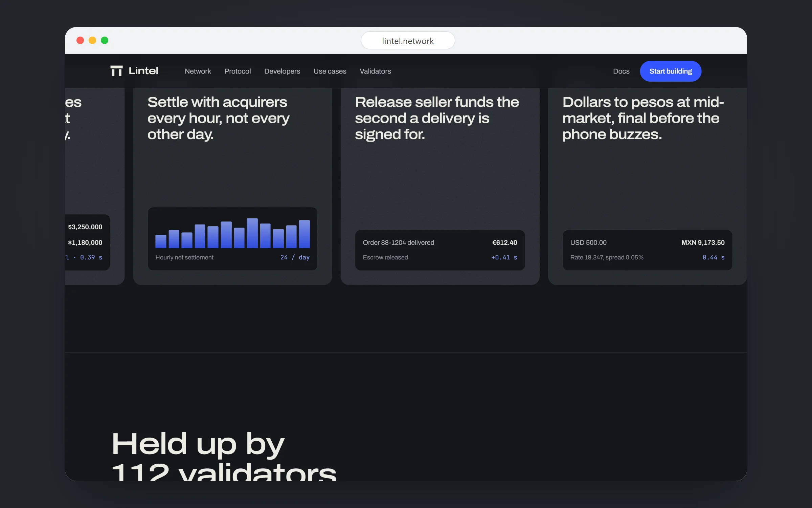Click the $1,180,000 amount
This screenshot has width=812, height=508.
[85, 242]
